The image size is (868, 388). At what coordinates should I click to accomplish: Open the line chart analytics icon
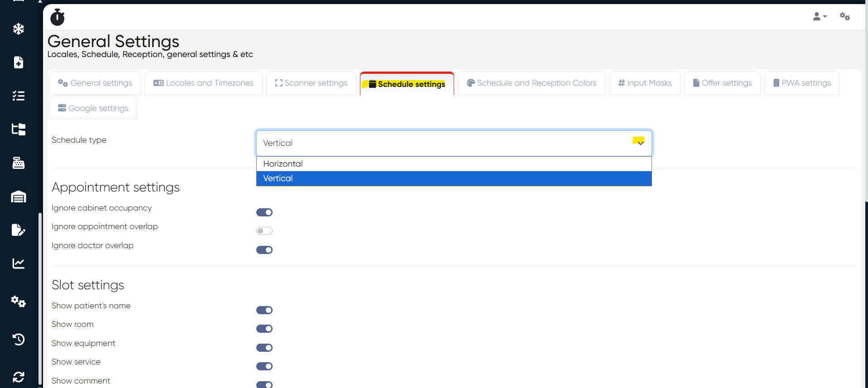[18, 263]
